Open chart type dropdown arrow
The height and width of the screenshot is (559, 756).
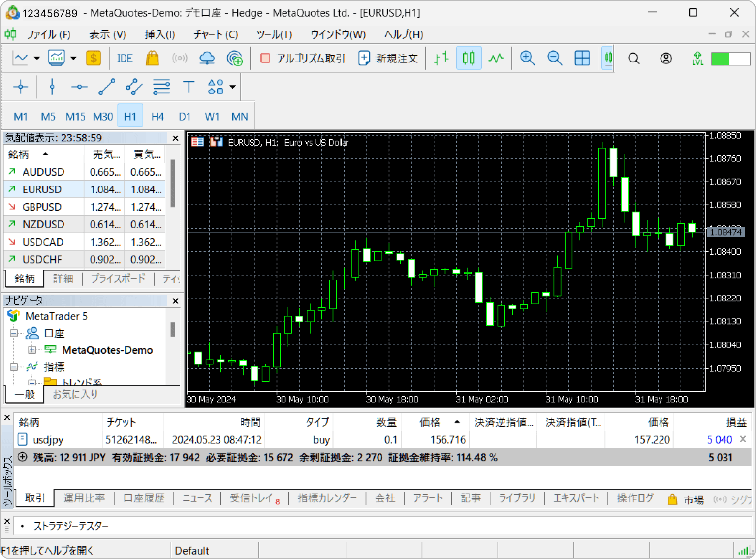pyautogui.click(x=37, y=59)
